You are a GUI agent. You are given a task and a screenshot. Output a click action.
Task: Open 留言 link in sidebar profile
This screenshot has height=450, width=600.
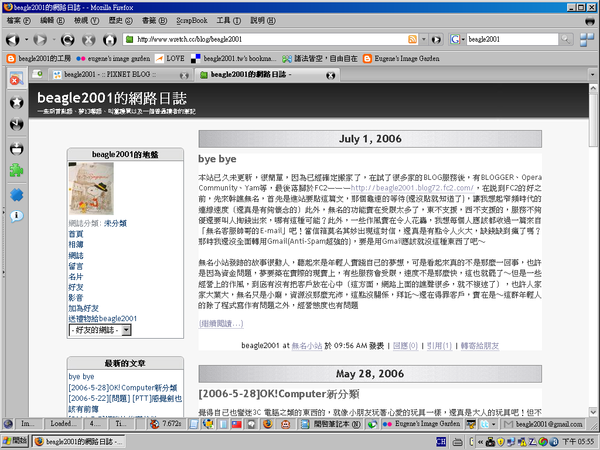76,266
